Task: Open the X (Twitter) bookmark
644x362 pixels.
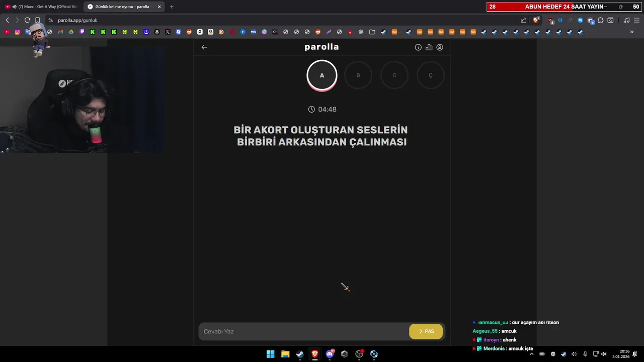Action: pos(168,32)
